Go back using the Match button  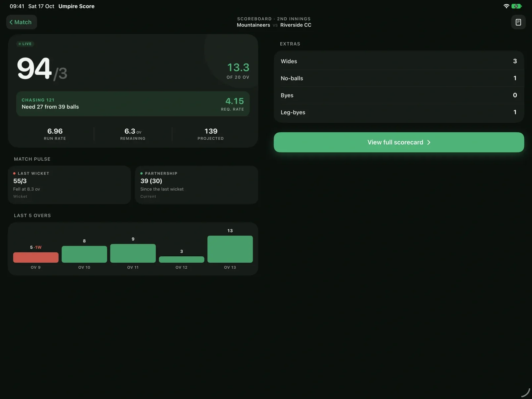(x=21, y=22)
